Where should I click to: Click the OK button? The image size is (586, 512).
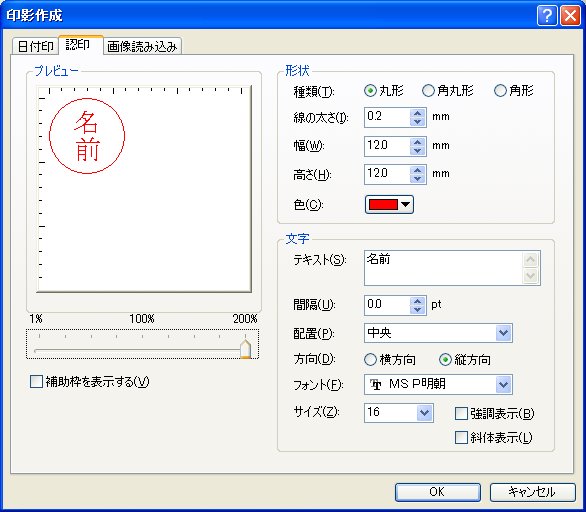pos(438,492)
